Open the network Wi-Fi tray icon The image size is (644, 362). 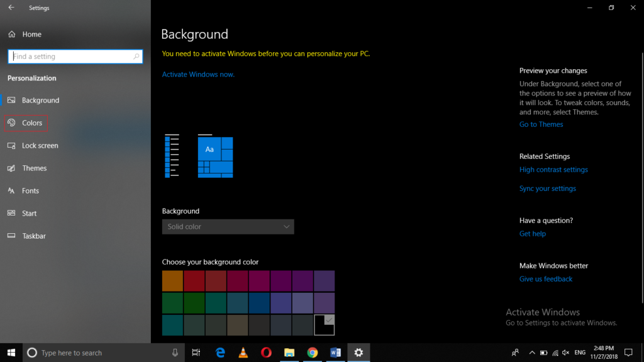[x=555, y=353]
